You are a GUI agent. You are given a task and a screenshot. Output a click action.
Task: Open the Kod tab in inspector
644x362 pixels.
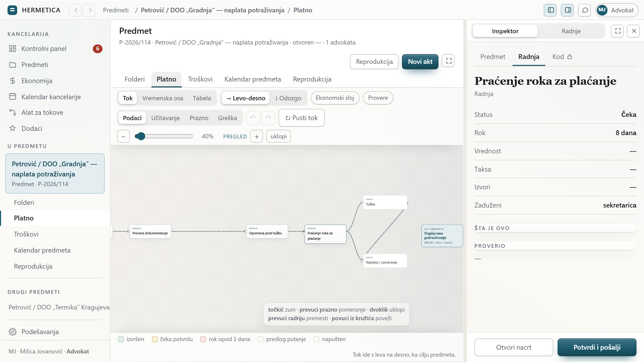point(562,57)
